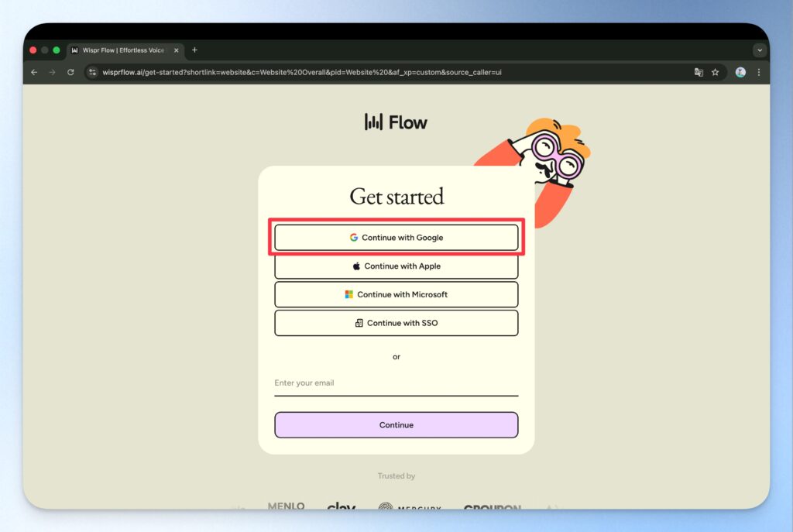Viewport: 793px width, 532px height.
Task: Close the Wispr Flow tab
Action: 176,50
